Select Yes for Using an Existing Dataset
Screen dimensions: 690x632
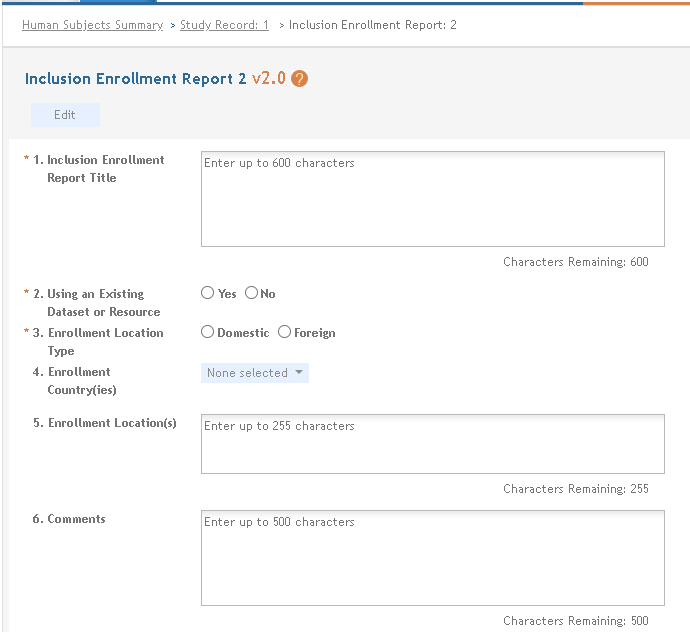coord(208,293)
